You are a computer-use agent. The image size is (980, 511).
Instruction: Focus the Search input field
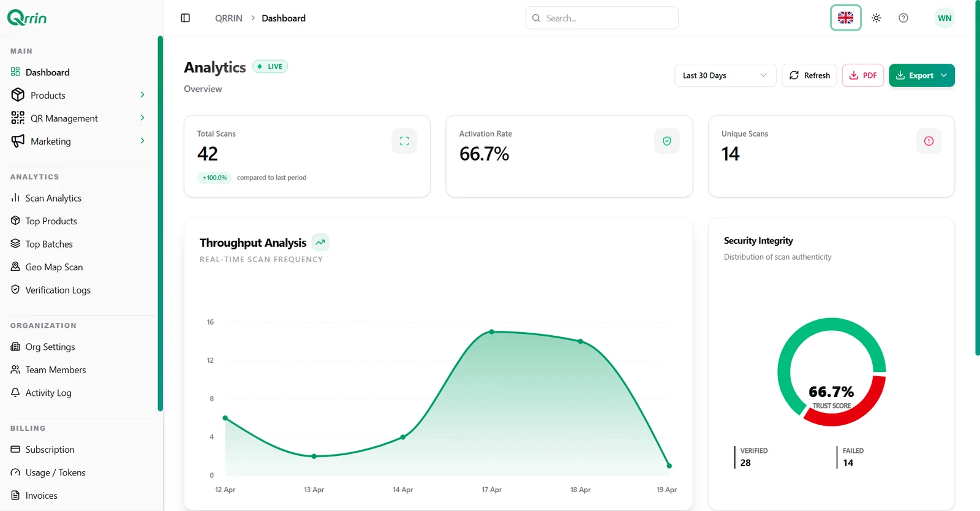point(601,18)
